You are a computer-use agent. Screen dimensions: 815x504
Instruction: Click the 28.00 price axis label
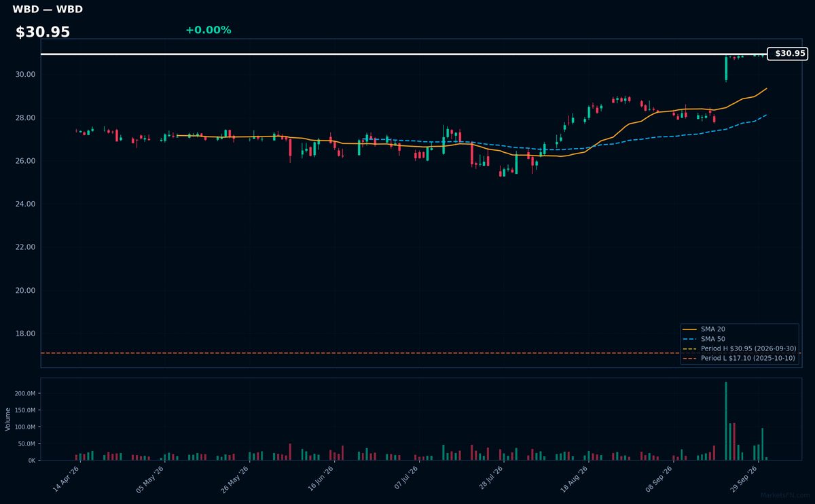pyautogui.click(x=26, y=118)
